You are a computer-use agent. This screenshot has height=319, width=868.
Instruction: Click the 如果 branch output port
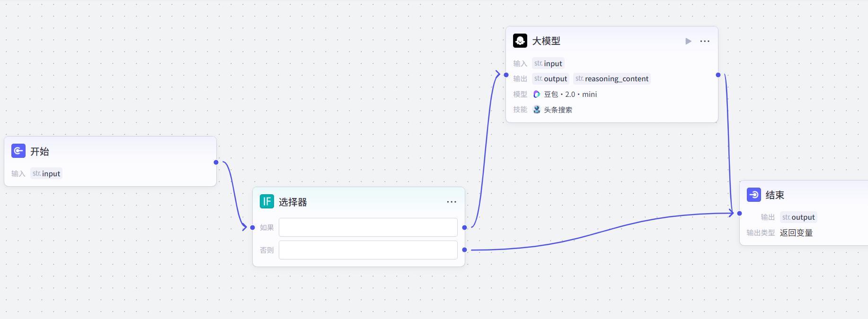tap(465, 227)
